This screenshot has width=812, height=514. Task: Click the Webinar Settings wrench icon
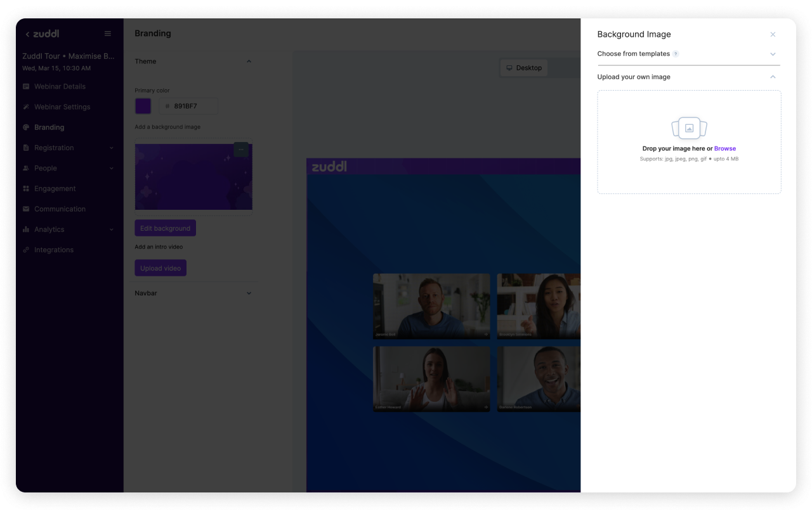click(x=26, y=107)
